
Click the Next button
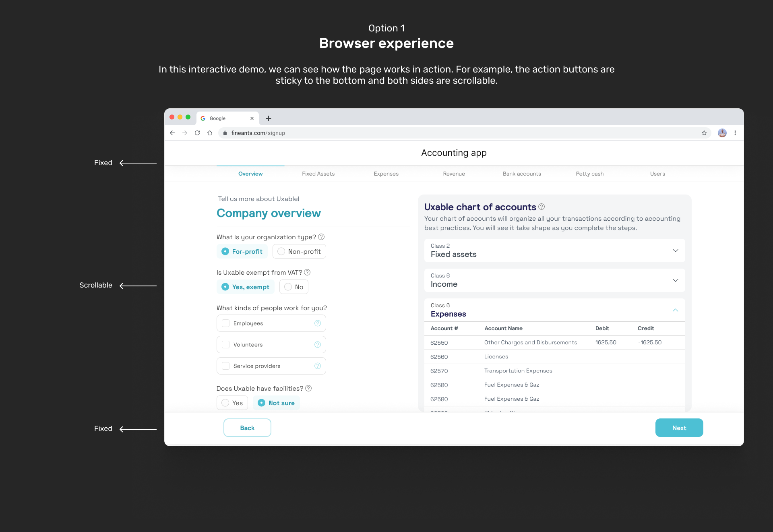679,428
